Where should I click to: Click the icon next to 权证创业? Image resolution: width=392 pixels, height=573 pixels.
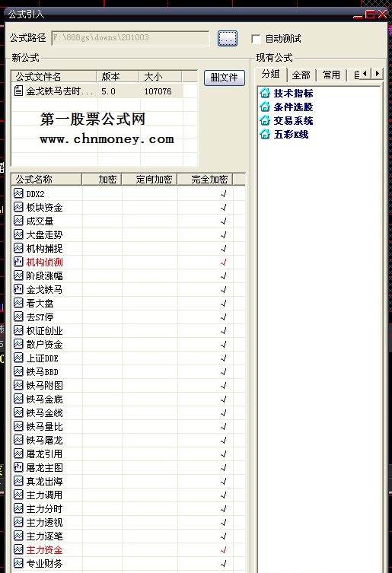[x=18, y=330]
